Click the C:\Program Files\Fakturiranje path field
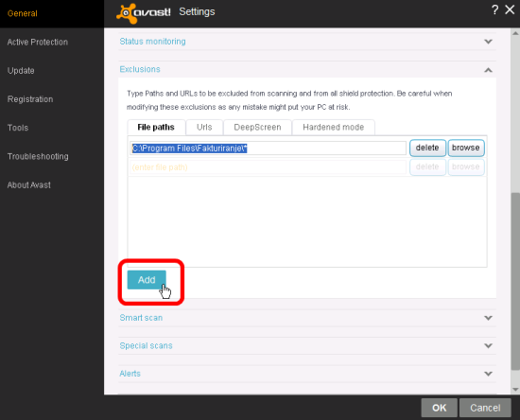This screenshot has height=420, width=520. [x=268, y=148]
